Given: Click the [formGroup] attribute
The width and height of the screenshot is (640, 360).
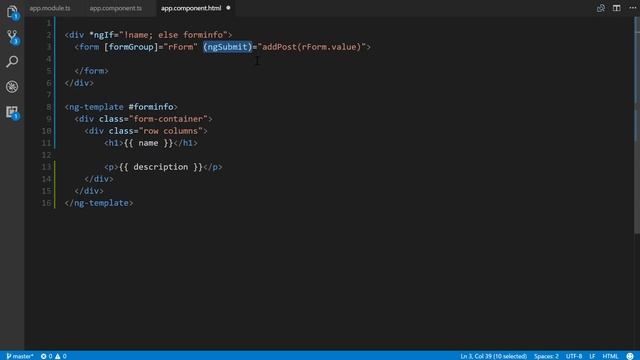Looking at the screenshot, I should (x=131, y=47).
